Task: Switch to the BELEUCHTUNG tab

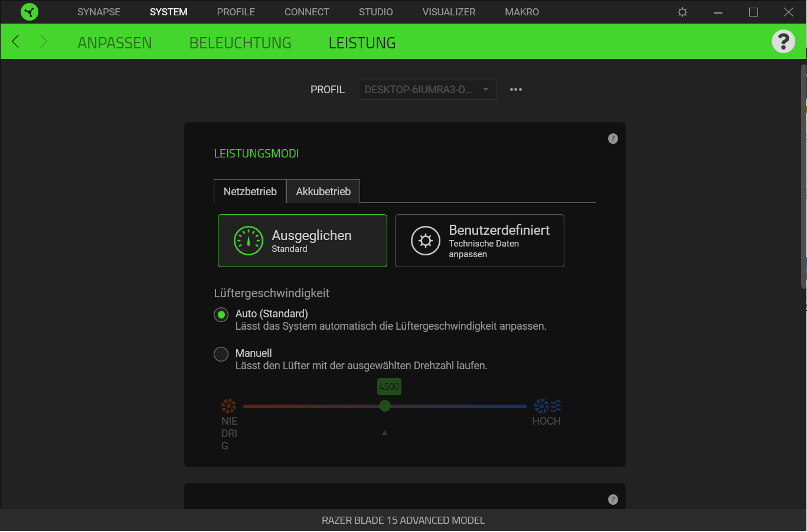Action: 240,43
